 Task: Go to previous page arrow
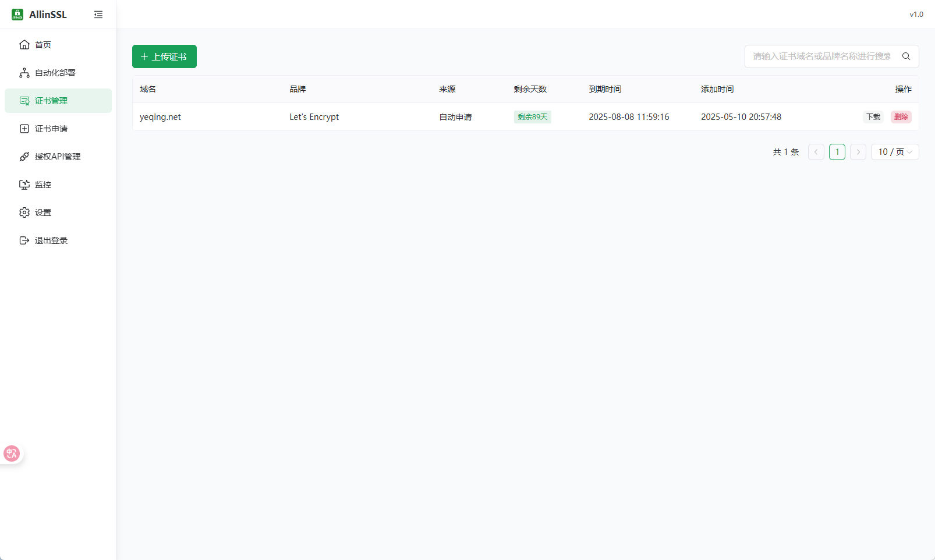pos(816,152)
